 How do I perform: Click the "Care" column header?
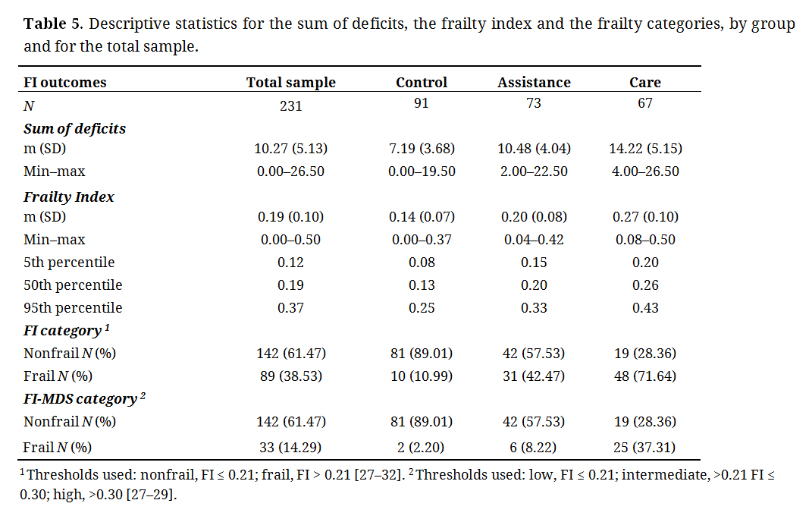tap(645, 83)
